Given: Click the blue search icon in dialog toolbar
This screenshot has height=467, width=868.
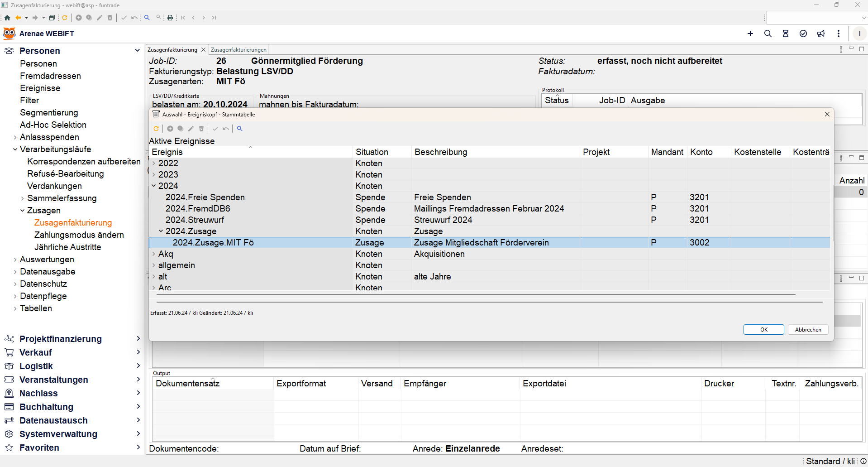Looking at the screenshot, I should click(240, 129).
